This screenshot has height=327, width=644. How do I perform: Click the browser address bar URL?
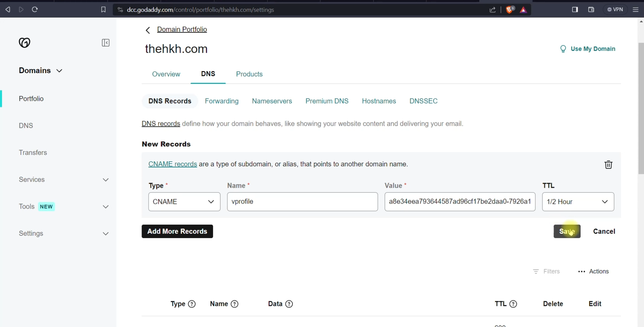click(201, 10)
